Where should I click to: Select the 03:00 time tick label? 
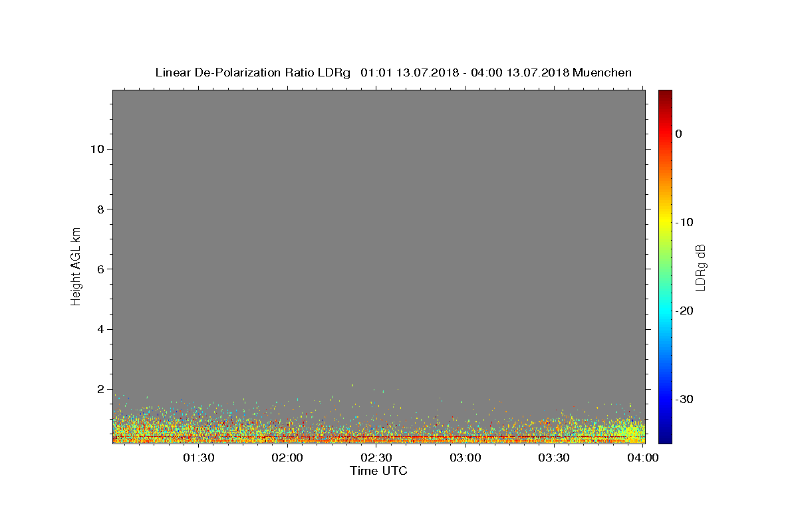pyautogui.click(x=465, y=458)
